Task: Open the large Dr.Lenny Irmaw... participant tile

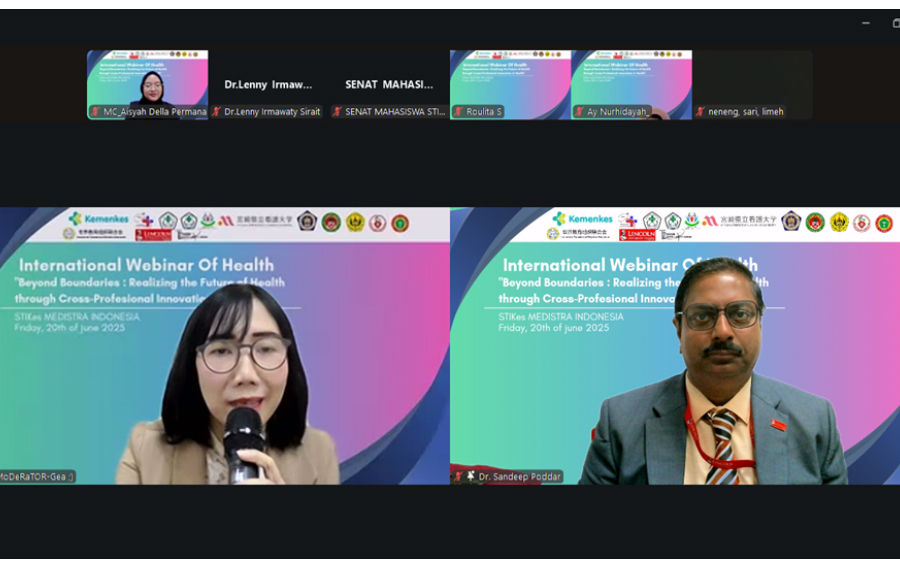Action: click(x=269, y=85)
